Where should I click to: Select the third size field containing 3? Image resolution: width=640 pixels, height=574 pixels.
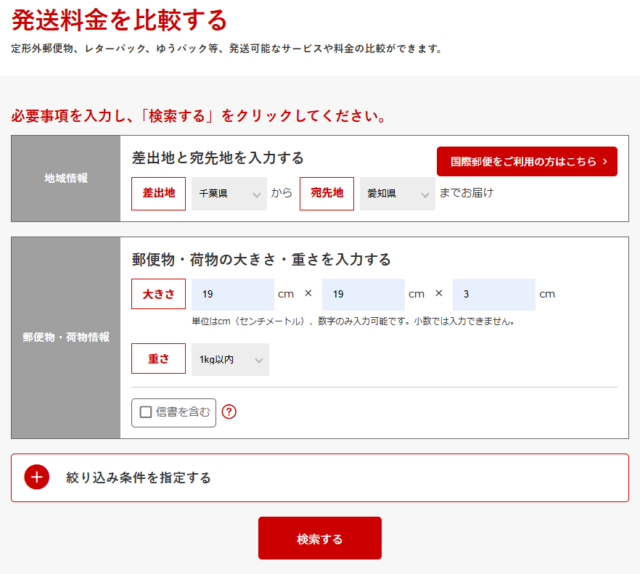pos(494,294)
